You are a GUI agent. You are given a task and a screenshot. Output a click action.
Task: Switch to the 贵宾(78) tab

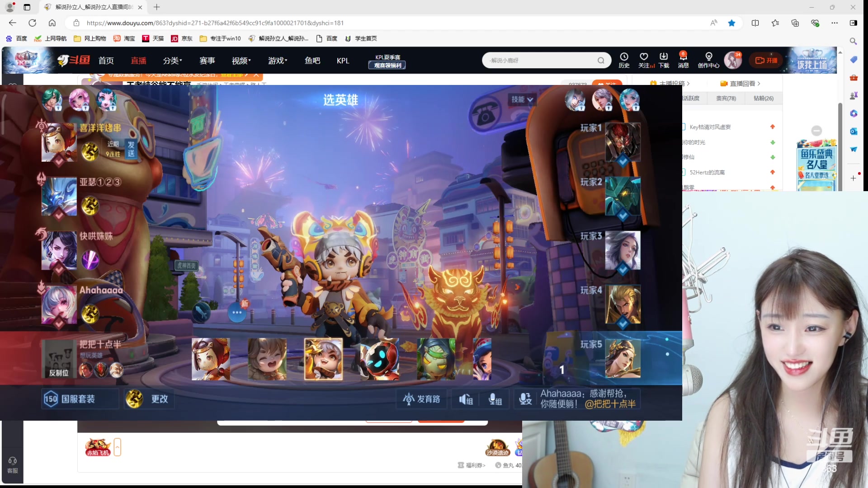tap(726, 98)
